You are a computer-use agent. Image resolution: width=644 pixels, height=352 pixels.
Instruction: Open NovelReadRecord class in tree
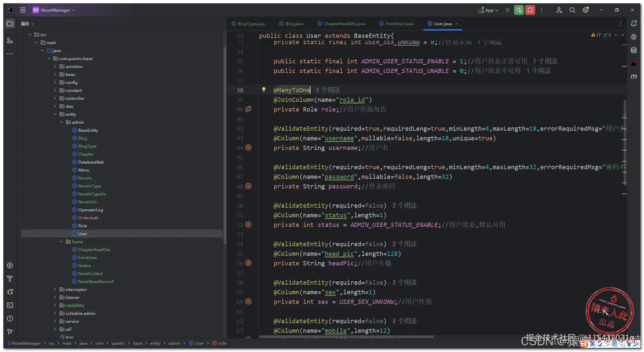tap(96, 281)
